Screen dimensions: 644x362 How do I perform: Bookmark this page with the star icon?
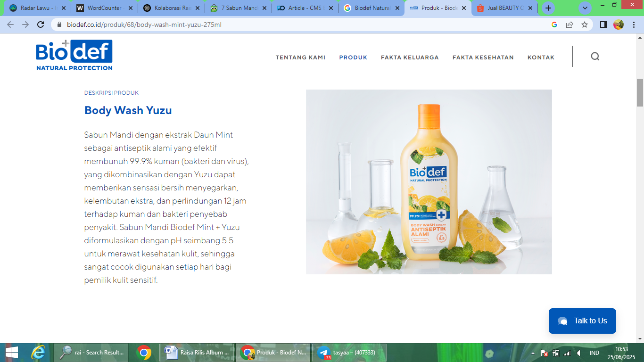585,25
